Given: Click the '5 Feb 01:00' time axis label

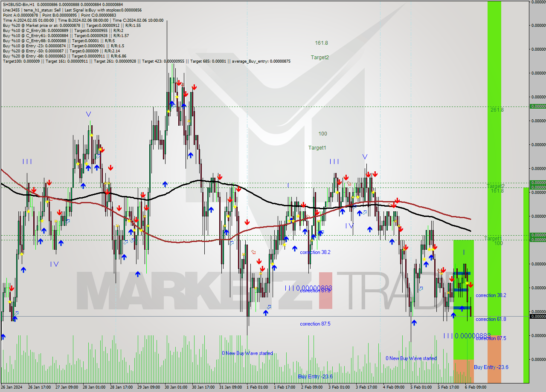Looking at the screenshot, I should (x=421, y=387).
